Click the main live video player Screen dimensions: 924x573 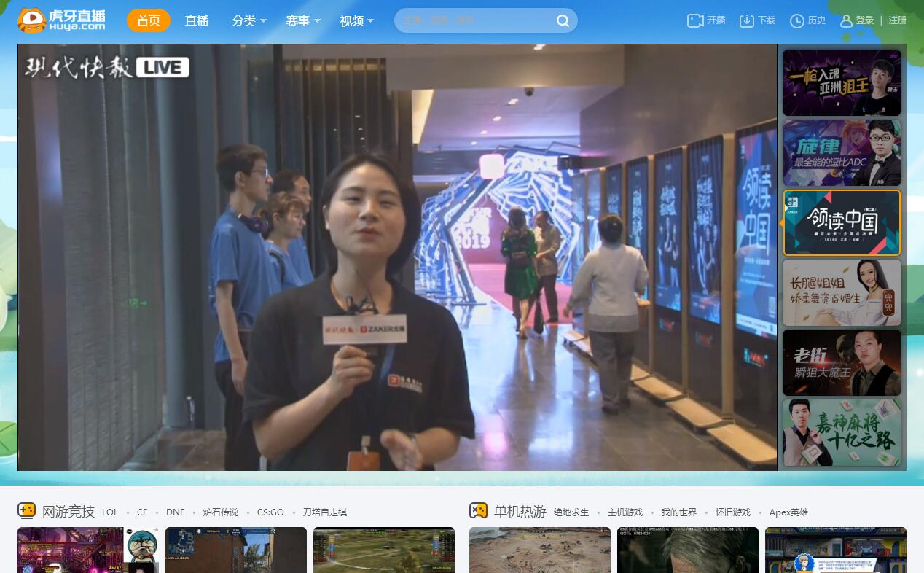tap(397, 257)
